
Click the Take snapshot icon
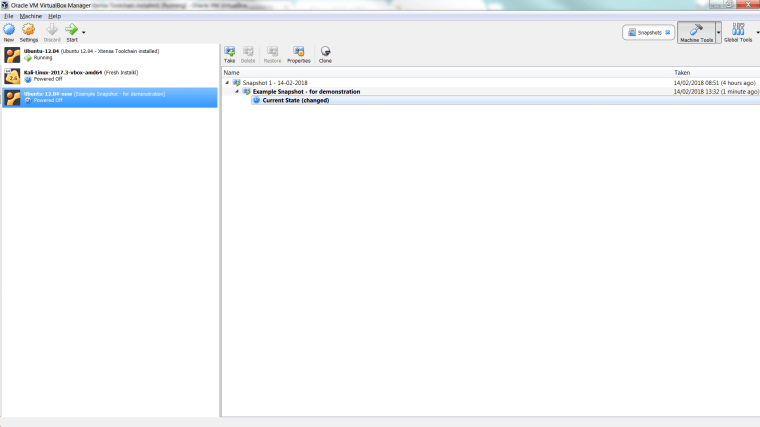click(230, 52)
